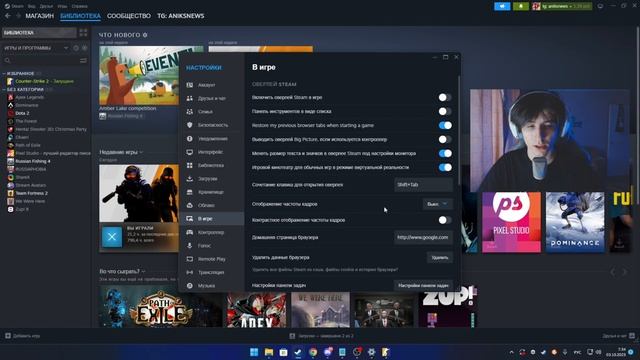
Task: Show hidden tray icons chevron
Action: [511, 352]
